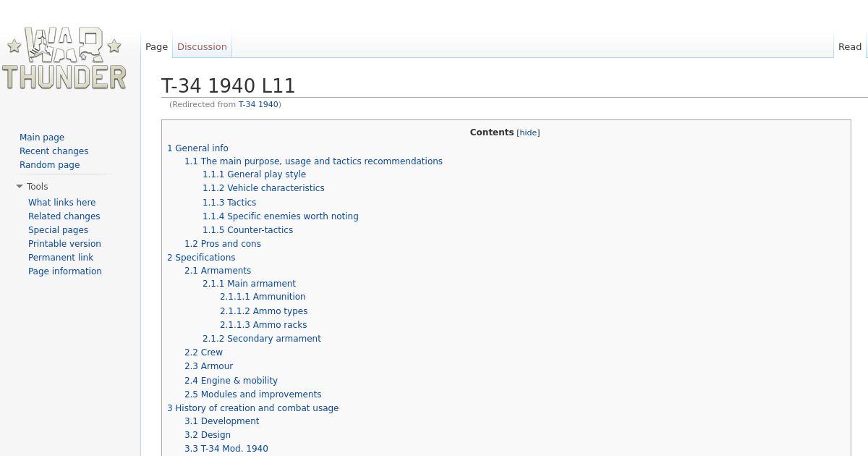Image resolution: width=868 pixels, height=456 pixels.
Task: Open Page information link
Action: click(x=65, y=271)
